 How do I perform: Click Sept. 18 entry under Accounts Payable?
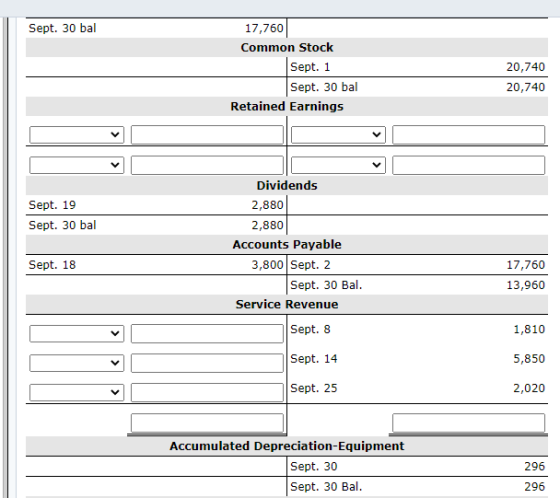pyautogui.click(x=52, y=265)
